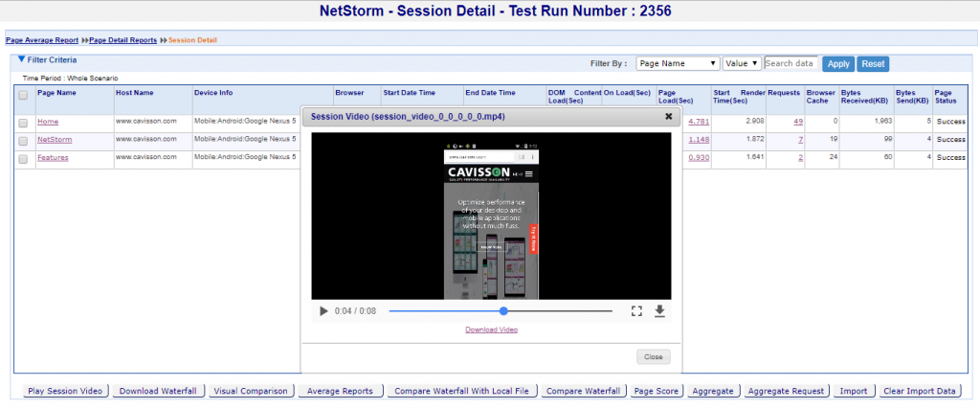Viewport: 980px width, 409px height.
Task: Click the Download Video link
Action: click(x=491, y=329)
